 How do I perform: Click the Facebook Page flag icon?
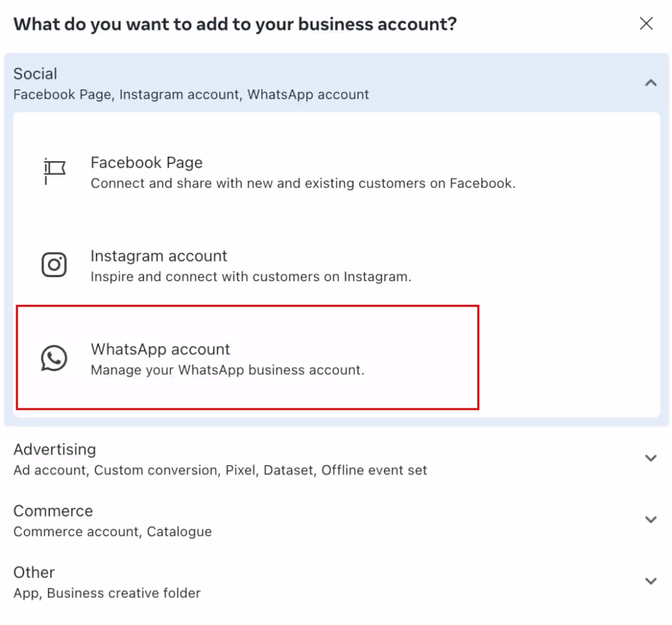click(54, 171)
